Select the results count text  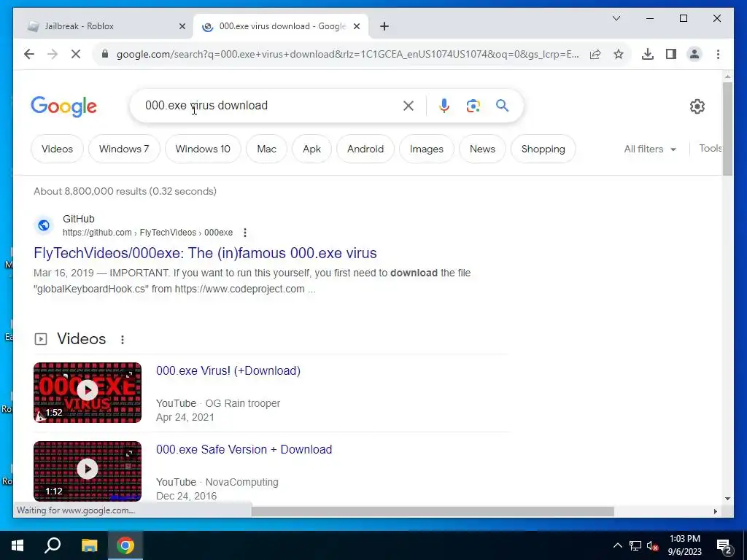tap(125, 192)
